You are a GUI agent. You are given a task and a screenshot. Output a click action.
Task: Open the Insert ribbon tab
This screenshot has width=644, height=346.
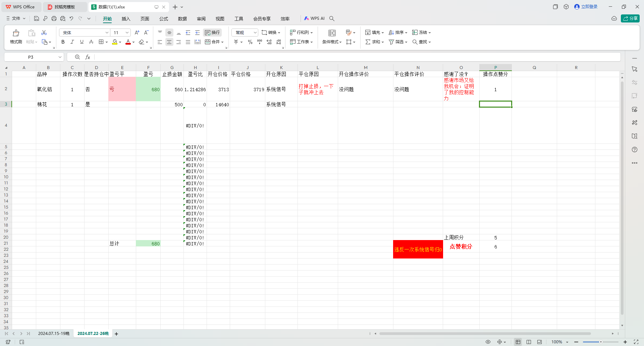click(x=126, y=19)
